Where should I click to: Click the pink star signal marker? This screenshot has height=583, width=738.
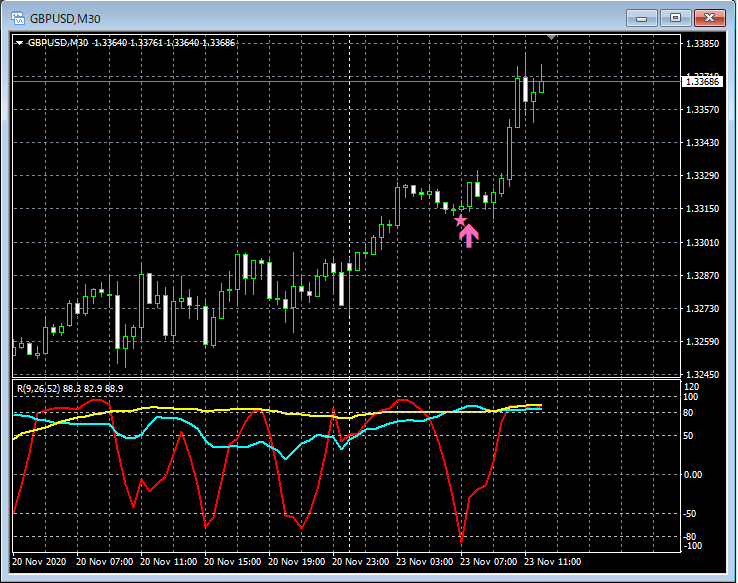460,220
